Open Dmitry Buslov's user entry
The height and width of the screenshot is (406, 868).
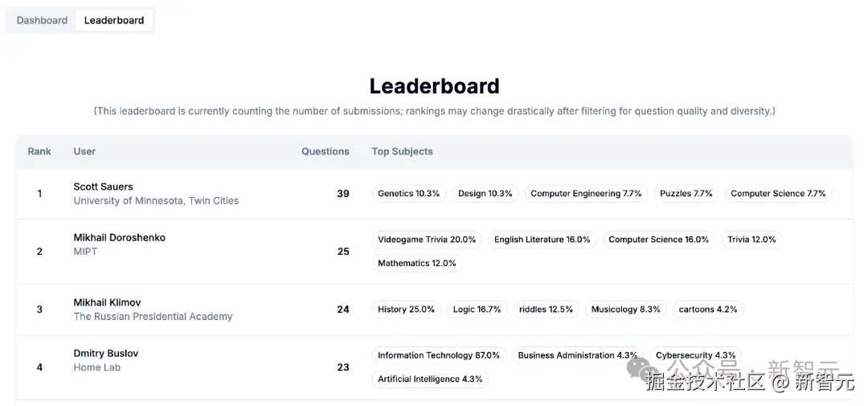click(x=106, y=354)
